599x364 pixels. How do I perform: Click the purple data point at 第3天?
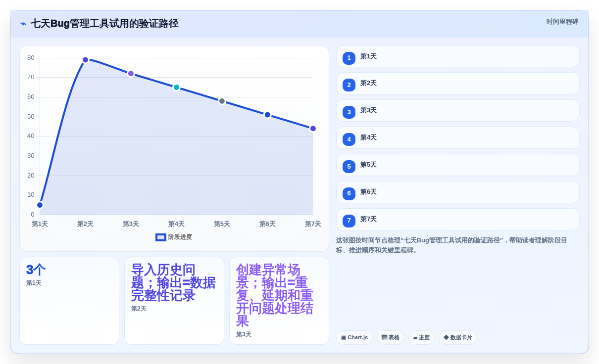[x=131, y=74]
